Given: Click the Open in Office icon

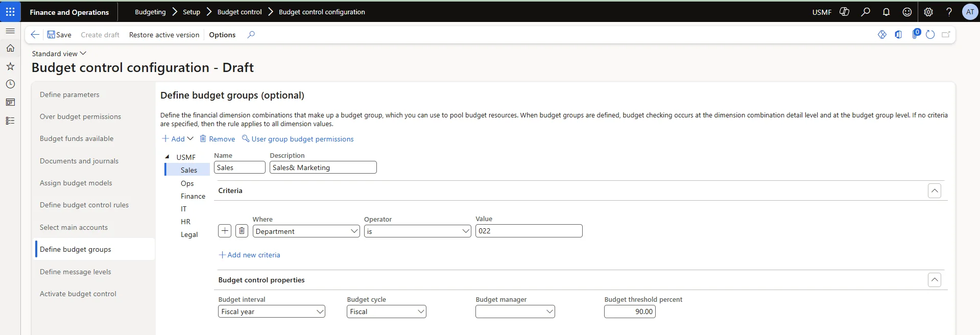Looking at the screenshot, I should pyautogui.click(x=898, y=35).
